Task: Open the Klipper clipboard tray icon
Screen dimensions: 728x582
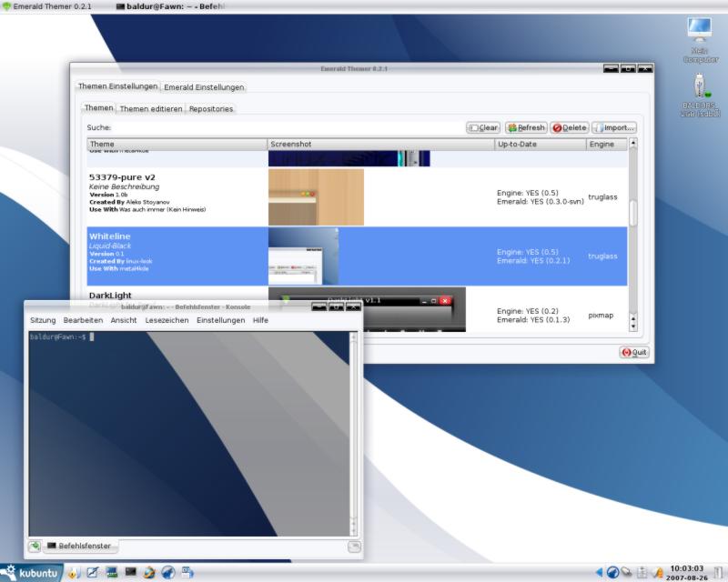Action: 642,573
